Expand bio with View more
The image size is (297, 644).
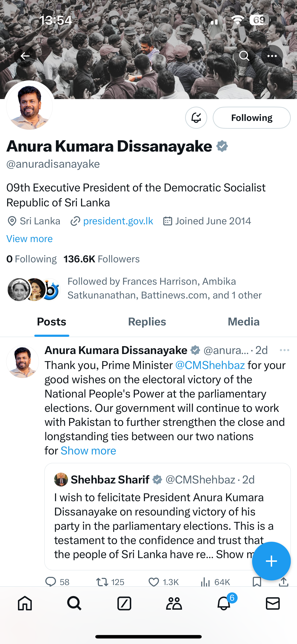(29, 239)
